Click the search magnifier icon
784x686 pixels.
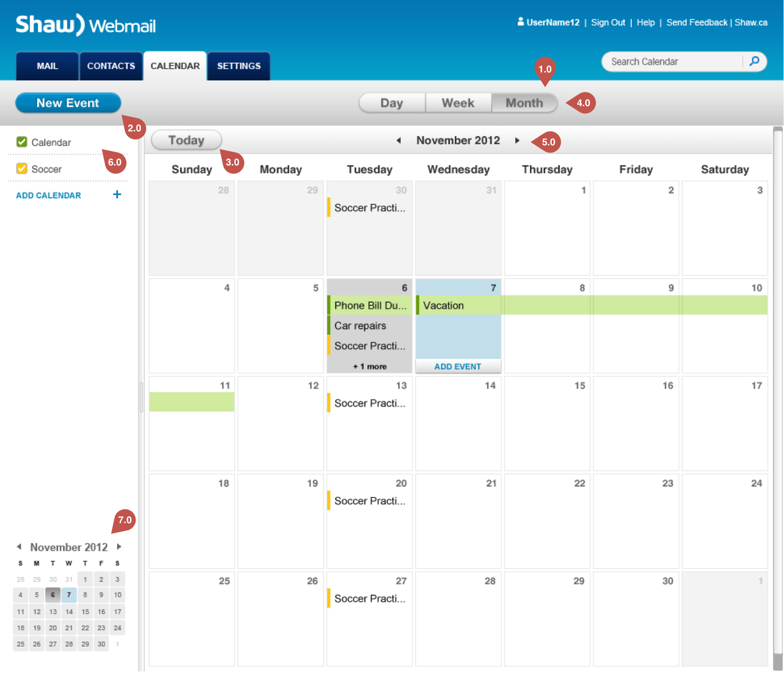coord(754,61)
